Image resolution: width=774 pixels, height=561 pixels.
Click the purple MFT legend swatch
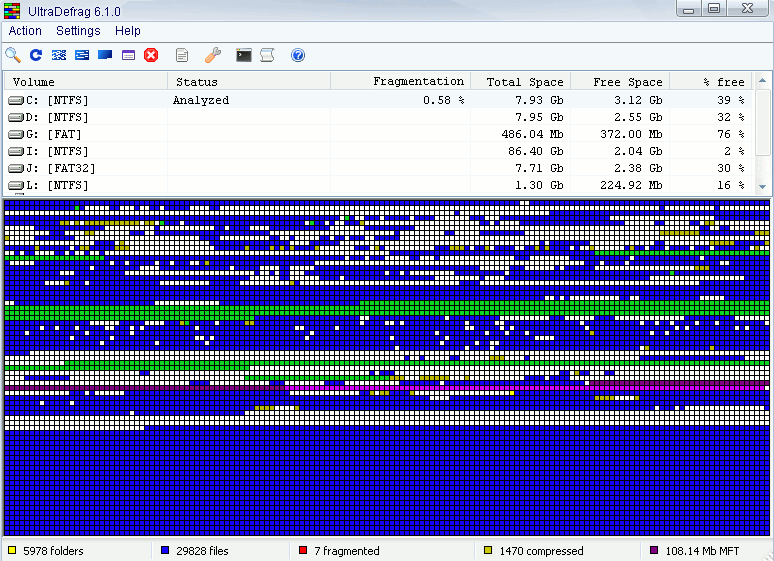pyautogui.click(x=654, y=550)
